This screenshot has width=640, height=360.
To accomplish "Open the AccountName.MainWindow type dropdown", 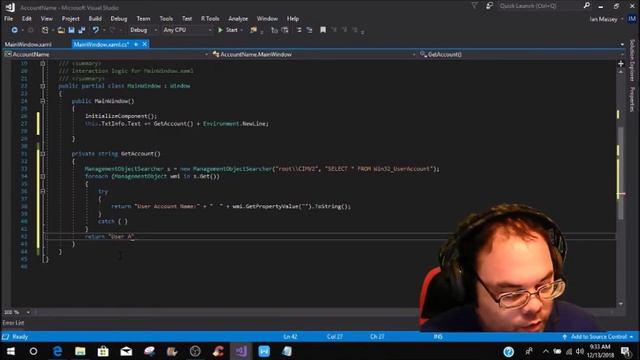I will point(313,54).
